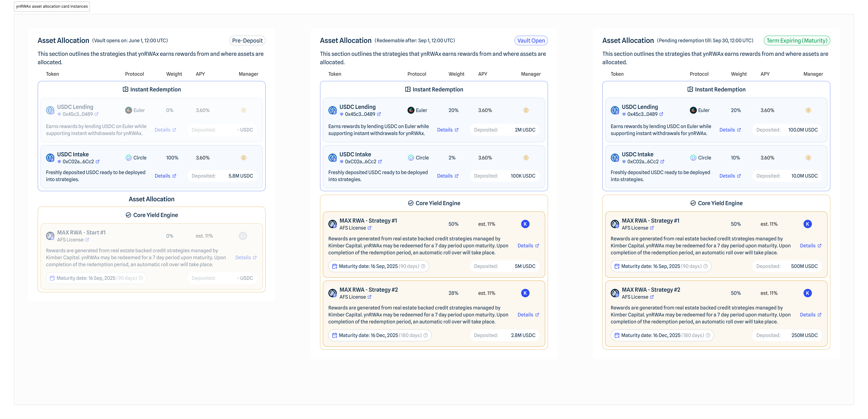Click MAX RWA - Strategy #2 token icon in Term Expiring card
This screenshot has width=868, height=419.
coord(615,293)
